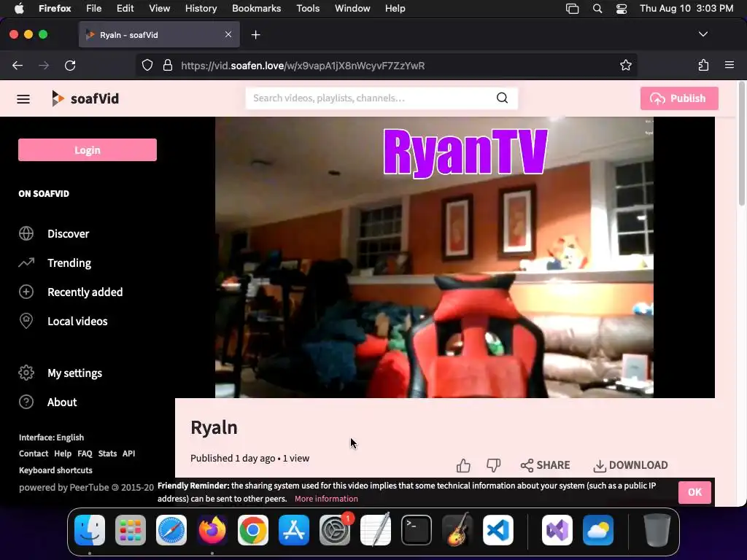Click the Trending arrow icon

click(x=26, y=262)
